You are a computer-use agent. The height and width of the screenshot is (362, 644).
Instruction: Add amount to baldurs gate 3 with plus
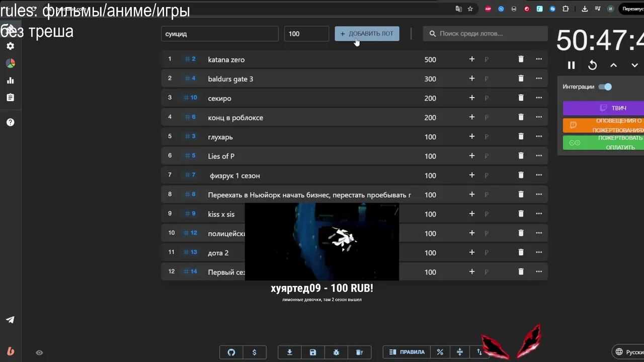[472, 78]
